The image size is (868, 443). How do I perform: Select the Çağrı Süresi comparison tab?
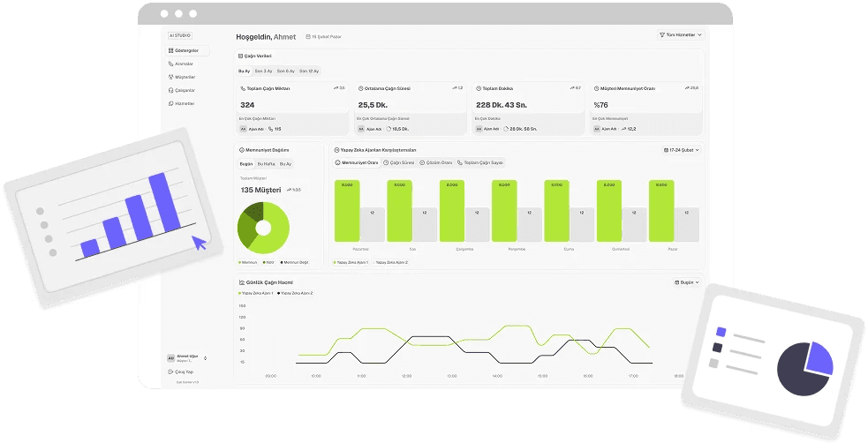[x=398, y=162]
